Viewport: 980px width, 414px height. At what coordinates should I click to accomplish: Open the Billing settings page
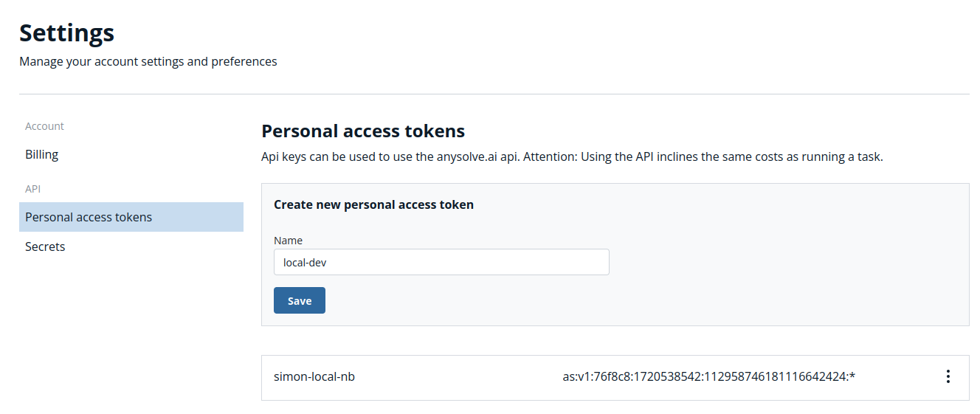pyautogui.click(x=41, y=154)
